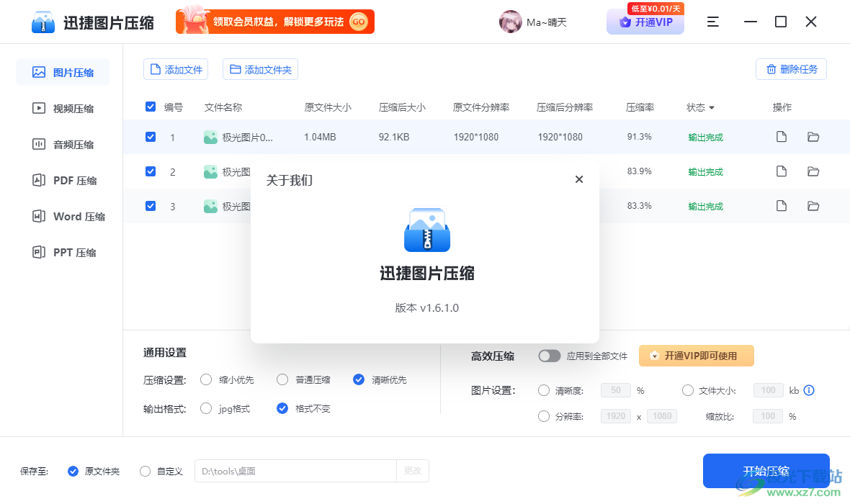Image resolution: width=850 pixels, height=504 pixels.
Task: Click 添加文件夹 button
Action: 260,69
